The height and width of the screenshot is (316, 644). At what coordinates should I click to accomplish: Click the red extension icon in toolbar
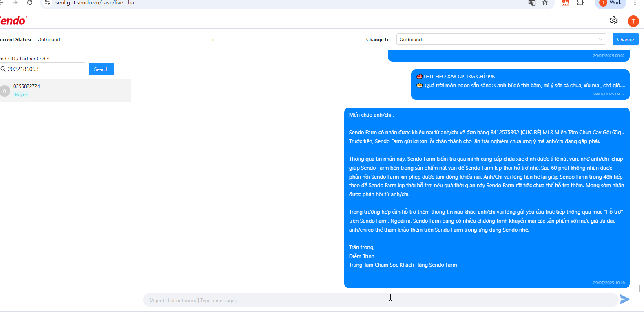click(565, 3)
